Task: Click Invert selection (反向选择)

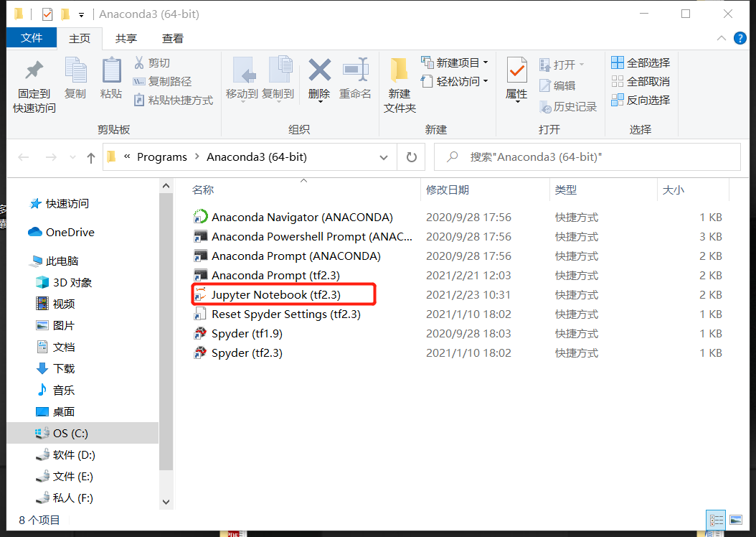Action: tap(641, 101)
